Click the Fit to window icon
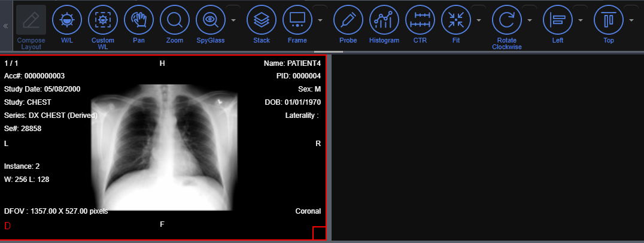This screenshot has height=243, width=644. pyautogui.click(x=456, y=20)
